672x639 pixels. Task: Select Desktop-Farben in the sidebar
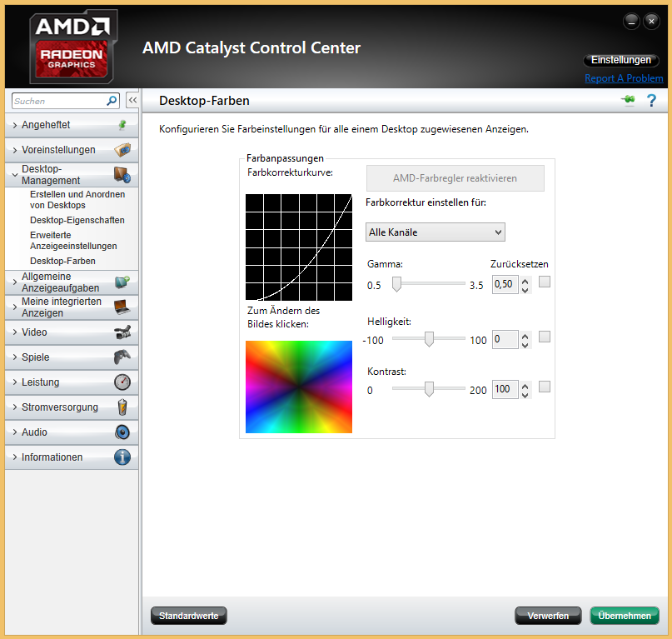click(62, 261)
